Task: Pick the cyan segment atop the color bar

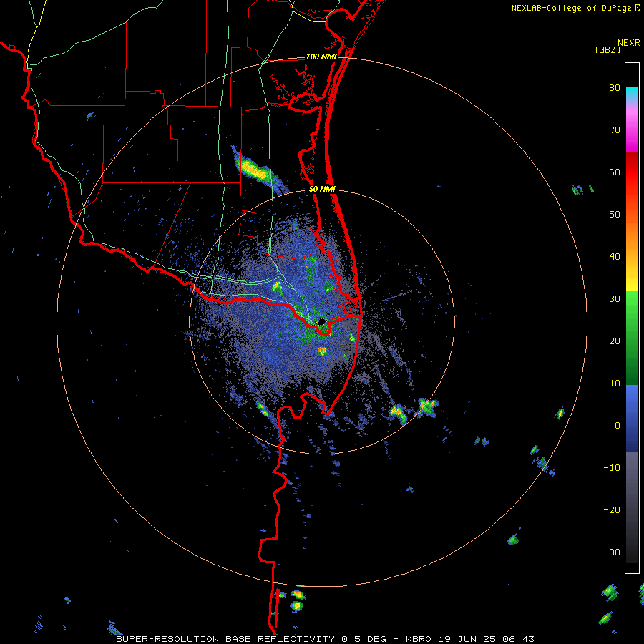Action: (x=632, y=94)
